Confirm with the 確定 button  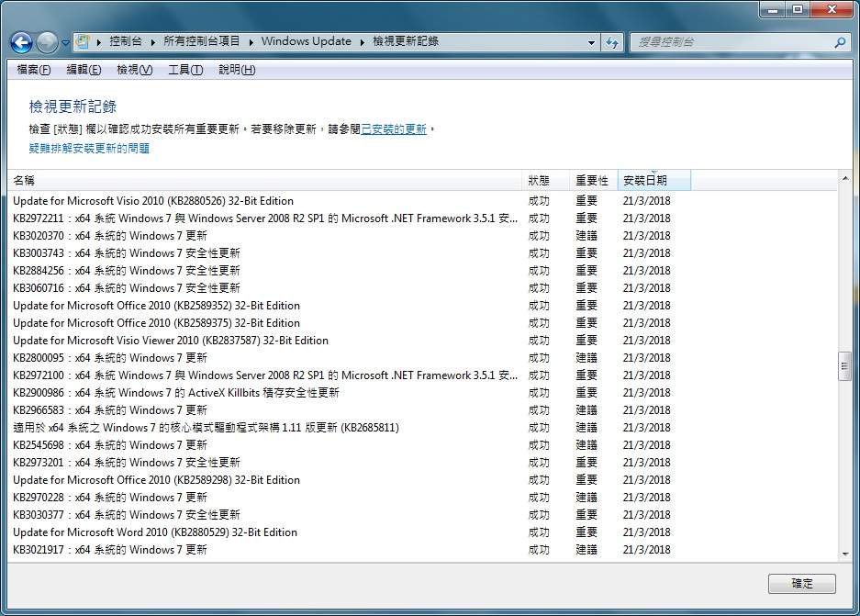[x=802, y=584]
